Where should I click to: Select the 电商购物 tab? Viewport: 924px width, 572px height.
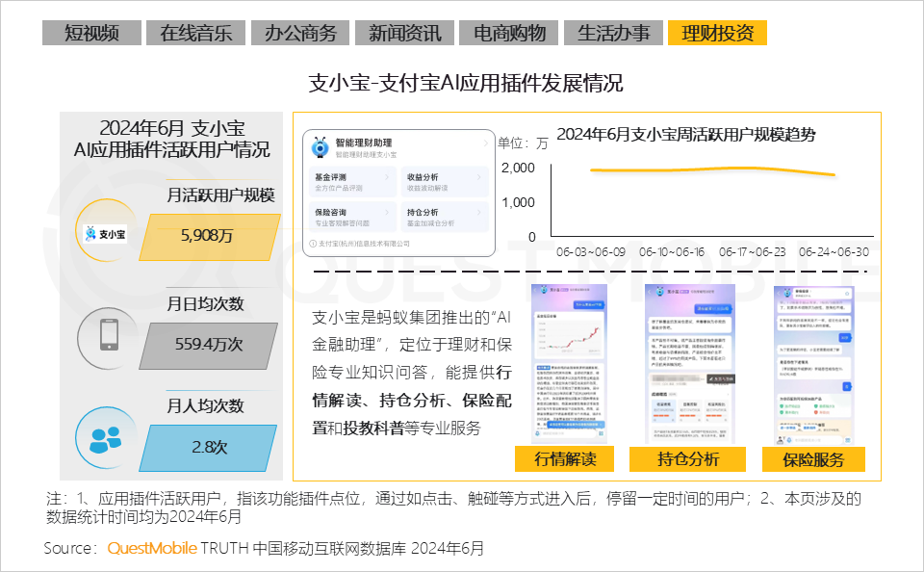510,34
